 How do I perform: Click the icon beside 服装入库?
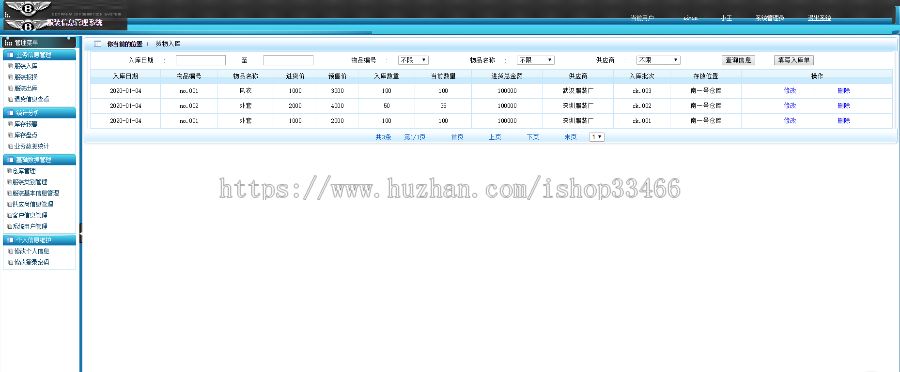(x=10, y=66)
